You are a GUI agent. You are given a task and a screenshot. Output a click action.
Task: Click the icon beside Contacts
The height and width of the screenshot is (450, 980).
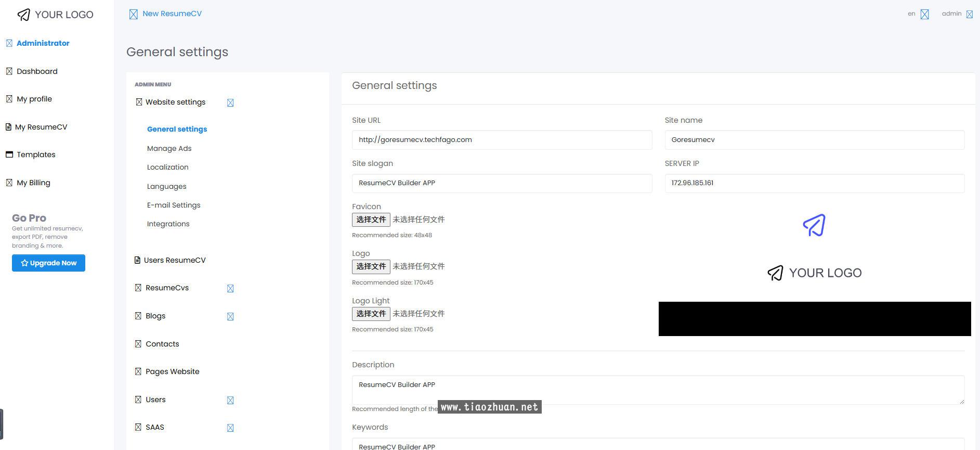click(138, 344)
